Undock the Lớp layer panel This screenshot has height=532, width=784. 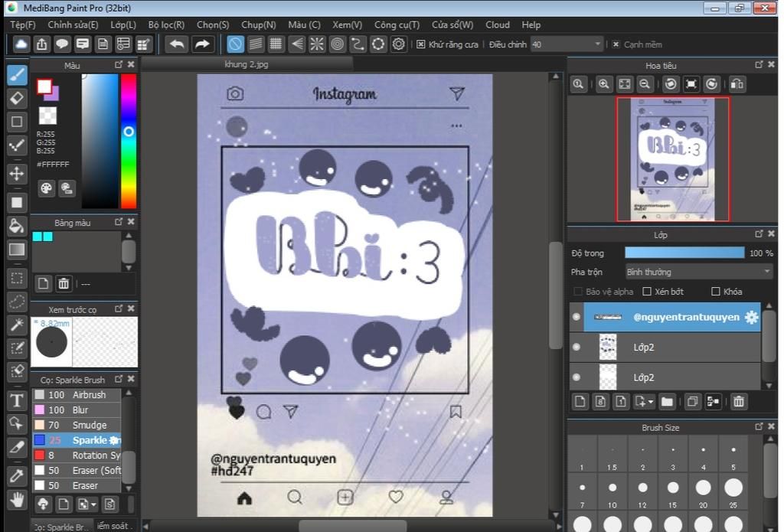[x=759, y=233]
